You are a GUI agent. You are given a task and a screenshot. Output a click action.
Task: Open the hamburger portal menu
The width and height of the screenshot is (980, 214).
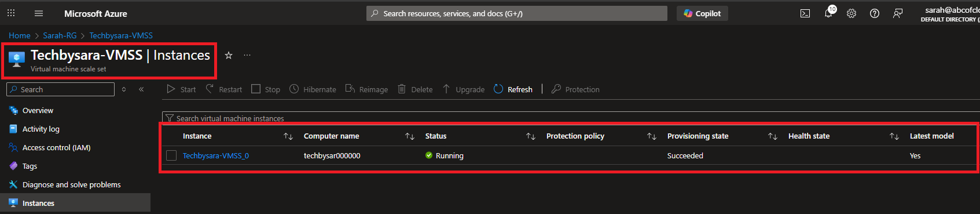39,13
